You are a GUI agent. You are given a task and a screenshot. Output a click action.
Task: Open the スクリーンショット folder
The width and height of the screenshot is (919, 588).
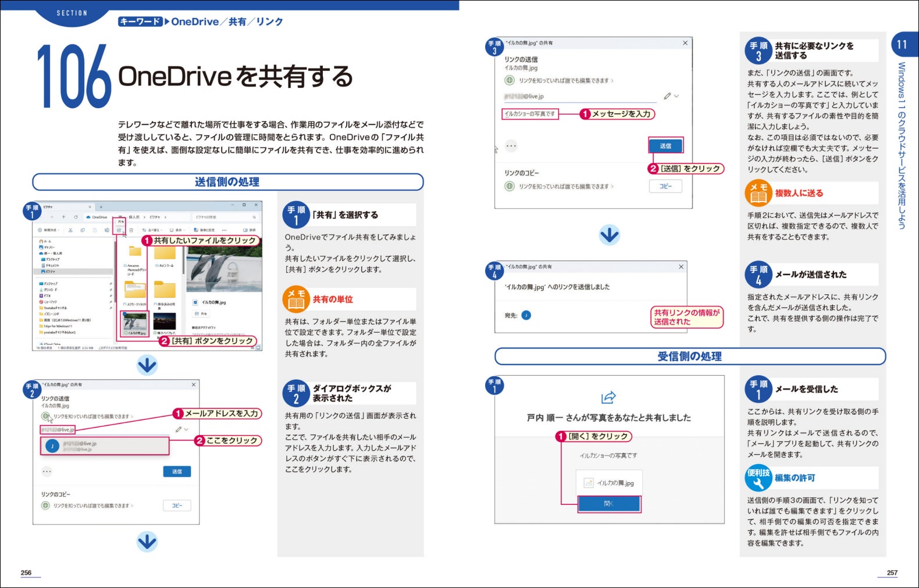tap(135, 294)
